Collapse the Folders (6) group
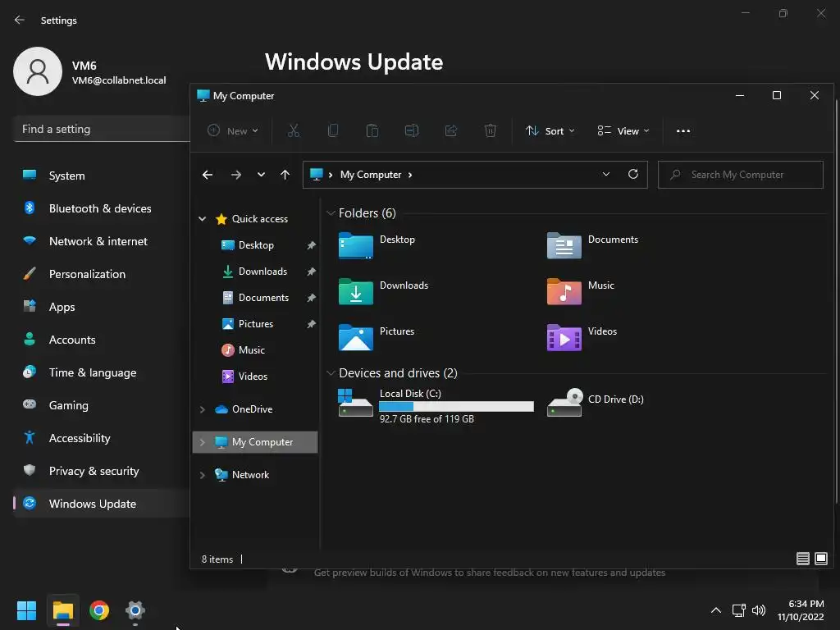Screen dimensions: 840x630 click(x=331, y=213)
